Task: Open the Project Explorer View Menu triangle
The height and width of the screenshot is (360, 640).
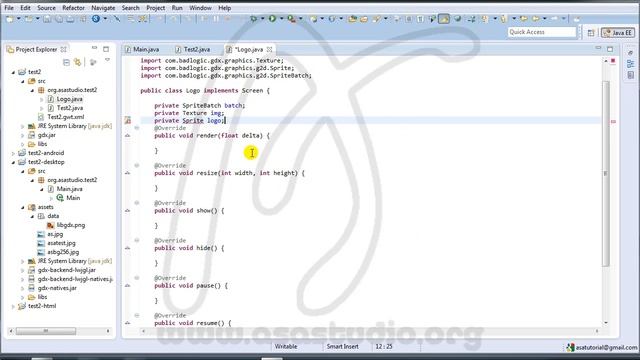Action: pos(107,60)
